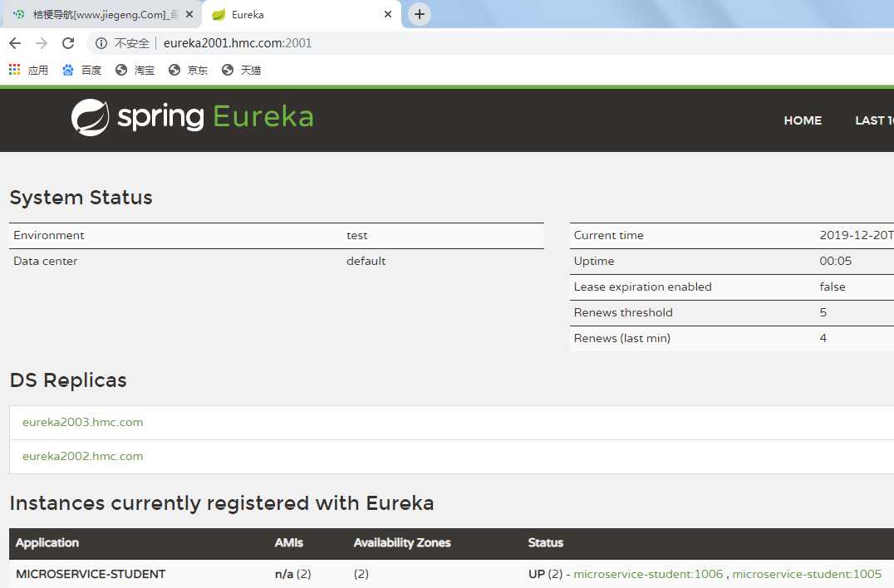Click the Data center label
This screenshot has height=588, width=894.
pos(46,261)
